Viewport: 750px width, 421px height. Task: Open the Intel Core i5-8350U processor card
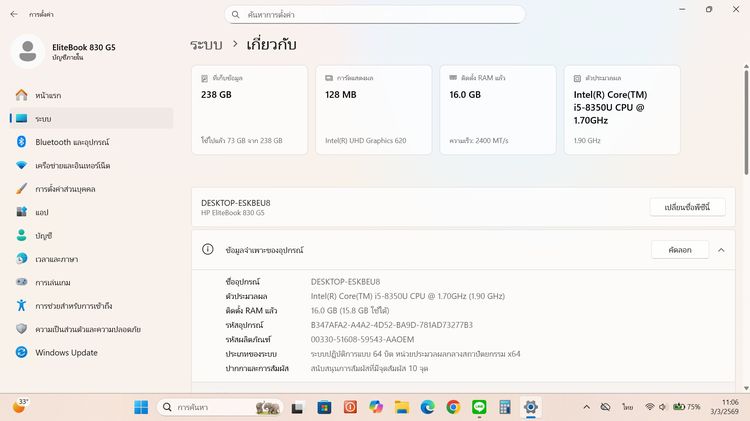click(x=622, y=110)
